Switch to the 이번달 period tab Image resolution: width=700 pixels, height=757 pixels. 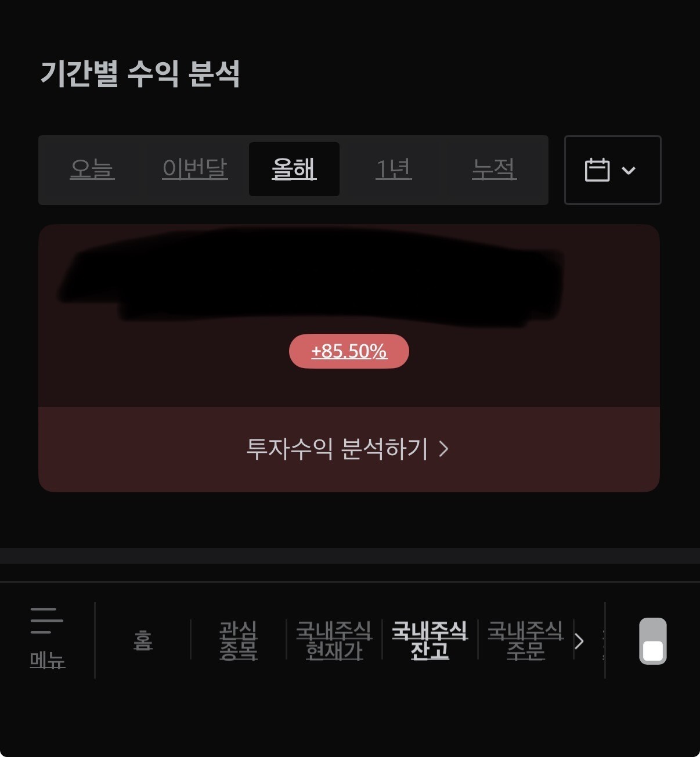click(195, 169)
